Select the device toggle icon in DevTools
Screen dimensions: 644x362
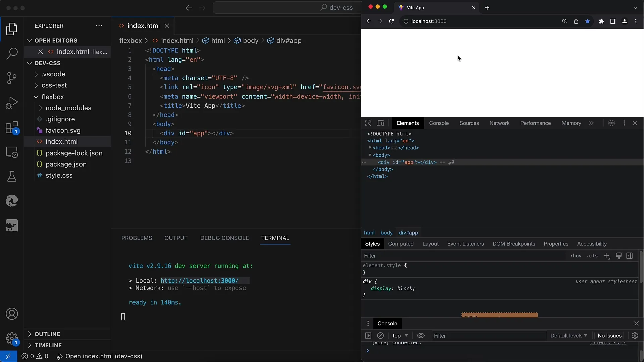coord(380,123)
